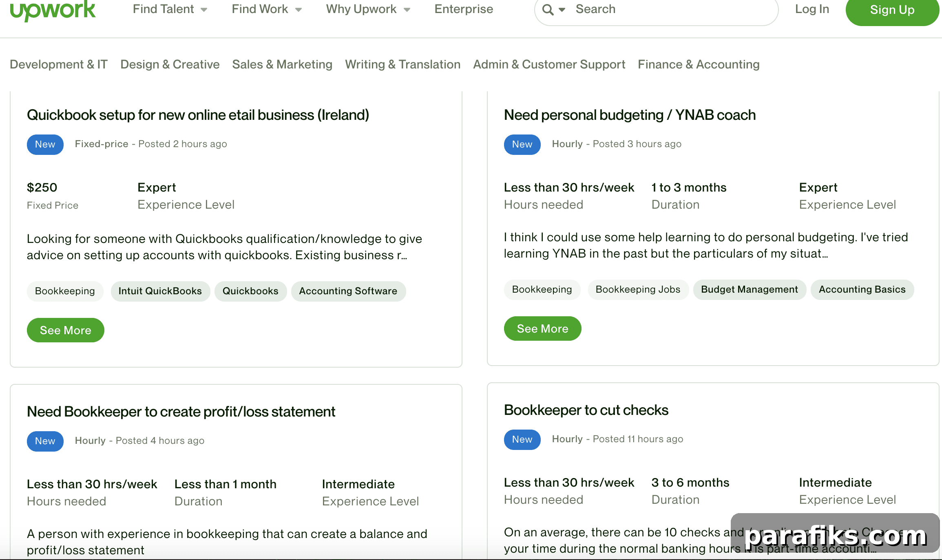The width and height of the screenshot is (942, 560).
Task: Click See More on Quickbook setup job
Action: 66,330
